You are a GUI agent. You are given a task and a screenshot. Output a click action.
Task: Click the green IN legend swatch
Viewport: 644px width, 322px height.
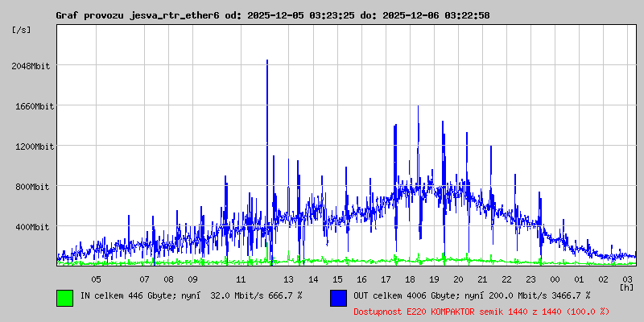tap(64, 297)
